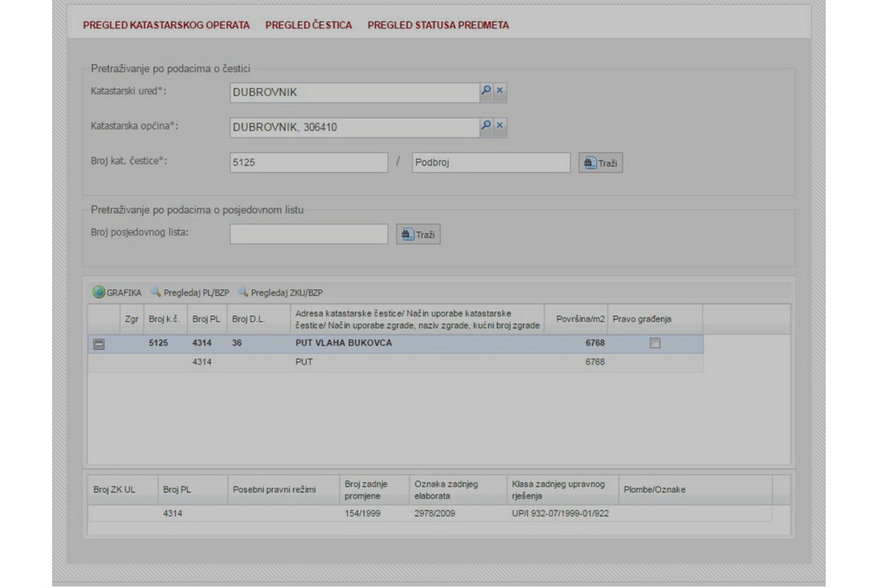Select the Katastarski ured DUBROVNIK combo field

[354, 93]
